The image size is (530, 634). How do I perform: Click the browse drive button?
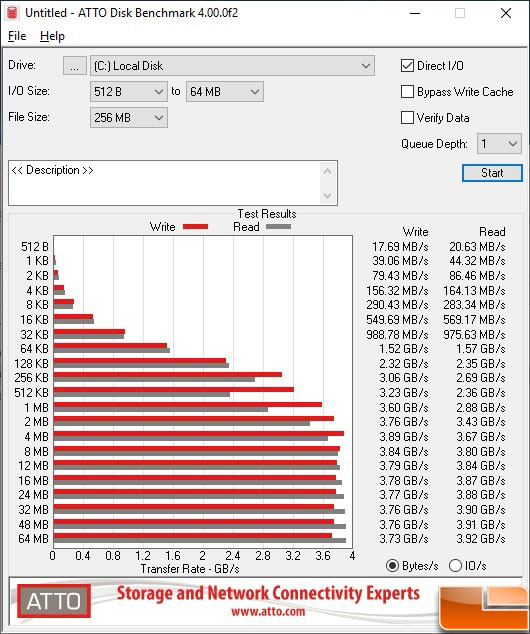pyautogui.click(x=74, y=66)
